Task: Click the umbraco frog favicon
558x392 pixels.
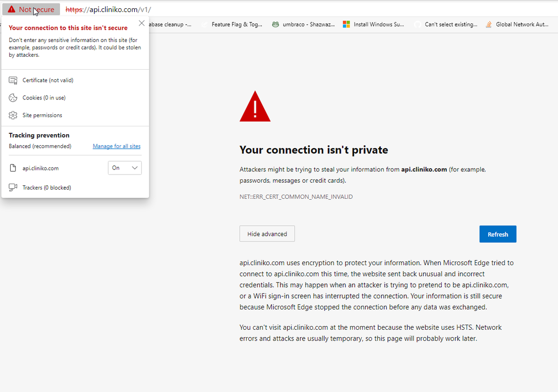Action: (x=275, y=24)
